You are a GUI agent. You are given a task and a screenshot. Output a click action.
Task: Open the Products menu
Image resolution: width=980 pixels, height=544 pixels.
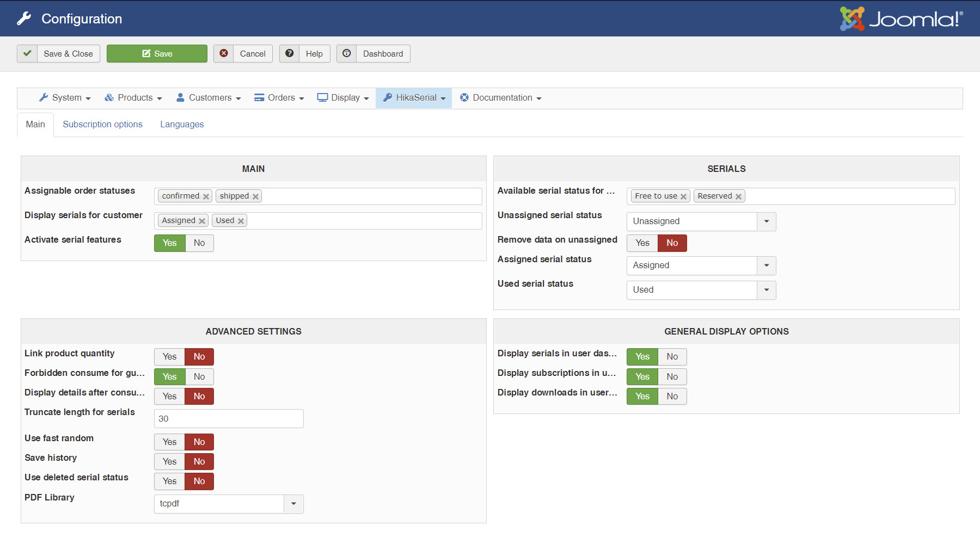[134, 98]
